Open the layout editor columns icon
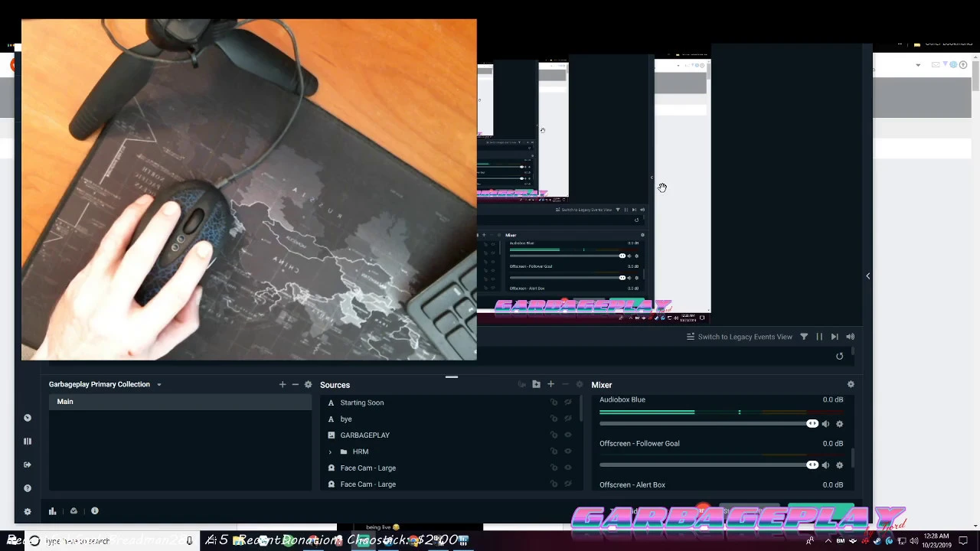The width and height of the screenshot is (980, 551). 28,442
